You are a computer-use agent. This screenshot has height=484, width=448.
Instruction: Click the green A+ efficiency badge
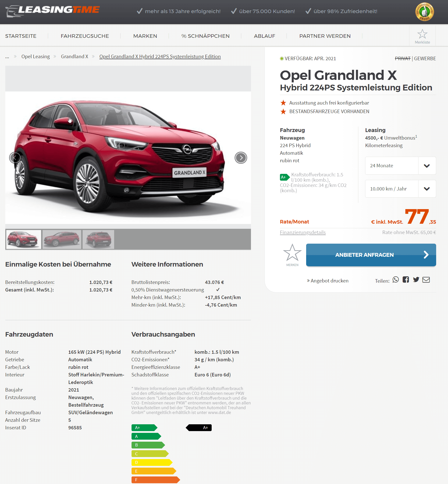pyautogui.click(x=285, y=177)
